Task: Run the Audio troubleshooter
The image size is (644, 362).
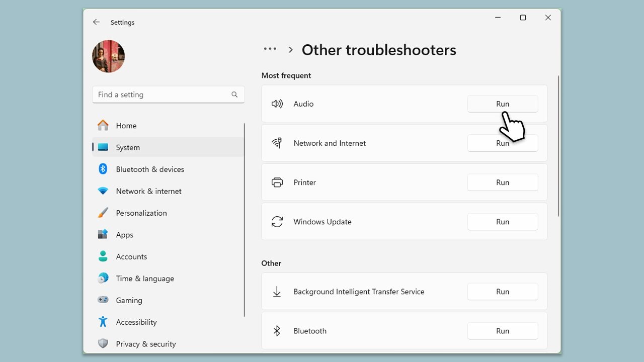Action: 502,104
